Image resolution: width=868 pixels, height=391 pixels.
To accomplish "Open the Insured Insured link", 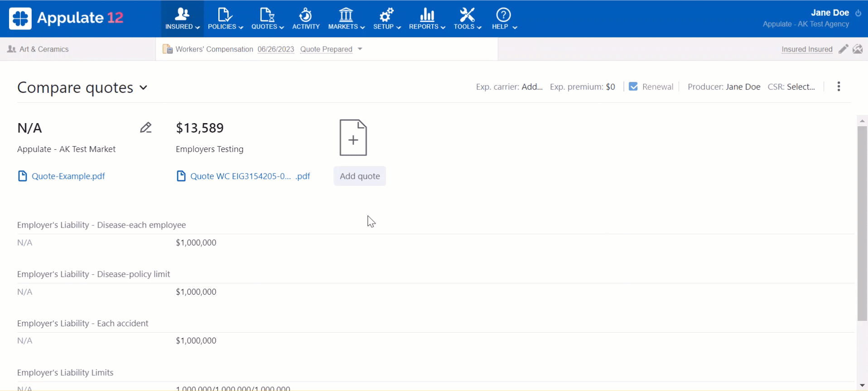I will click(x=807, y=49).
